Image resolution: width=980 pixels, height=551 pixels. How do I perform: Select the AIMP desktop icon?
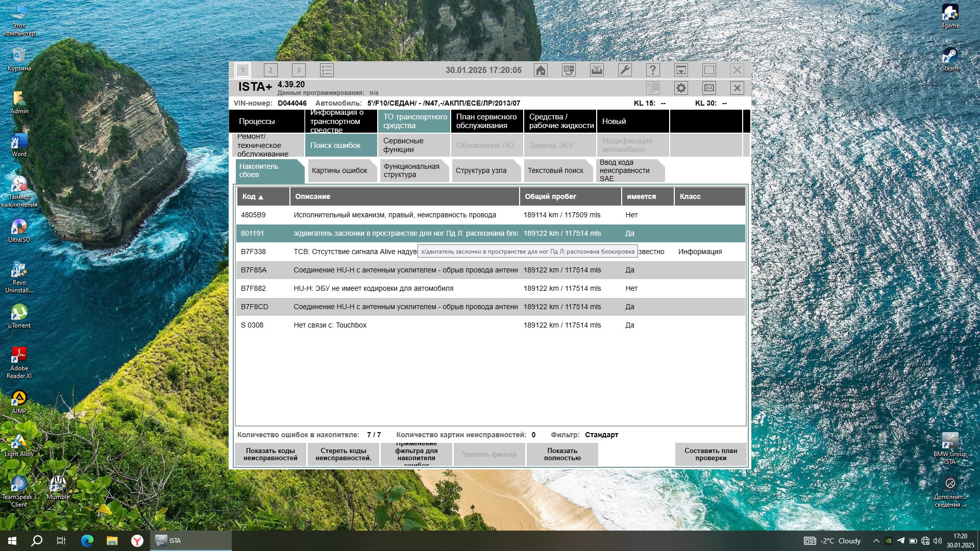[x=19, y=402]
